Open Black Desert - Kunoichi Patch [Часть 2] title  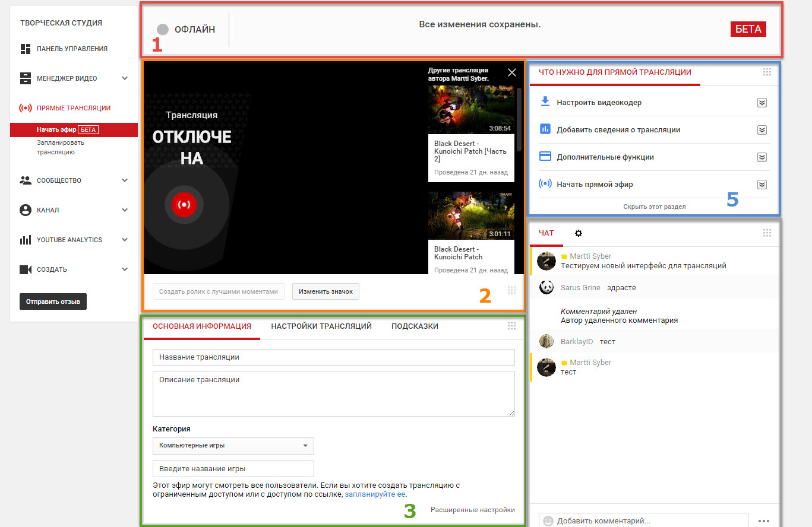[x=470, y=151]
